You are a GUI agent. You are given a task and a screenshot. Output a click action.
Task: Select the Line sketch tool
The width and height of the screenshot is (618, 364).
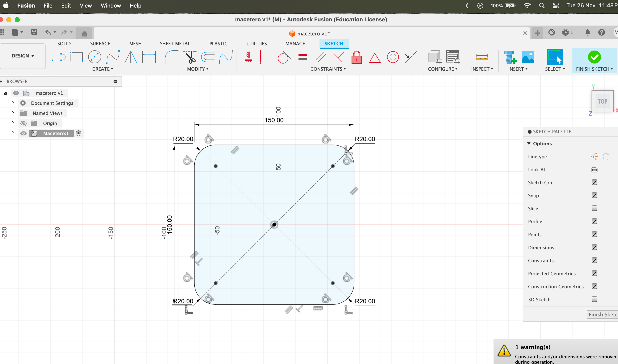click(59, 57)
